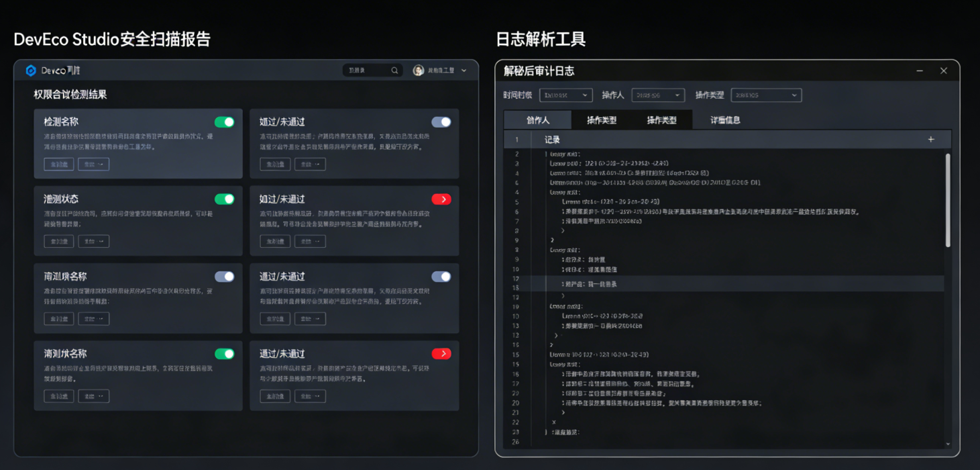Close the 解秘后审计日志 window
Screen dimensions: 980x470
[x=944, y=70]
